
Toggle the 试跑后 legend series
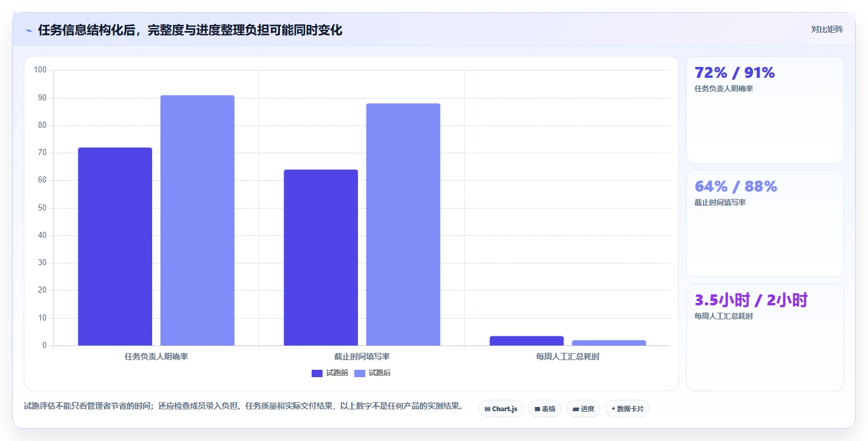[x=373, y=373]
